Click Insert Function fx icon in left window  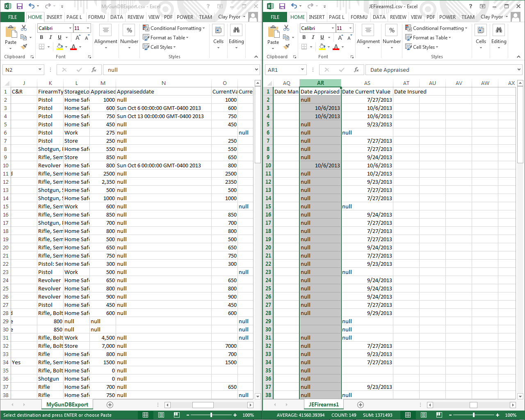(94, 70)
